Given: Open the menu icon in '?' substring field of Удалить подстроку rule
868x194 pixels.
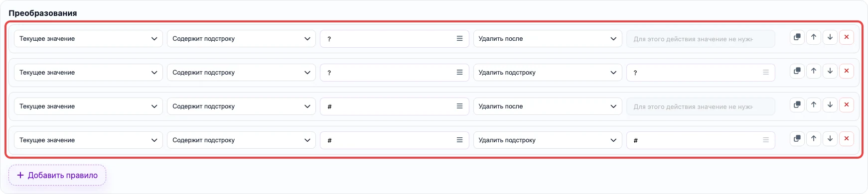Looking at the screenshot, I should (x=459, y=72).
